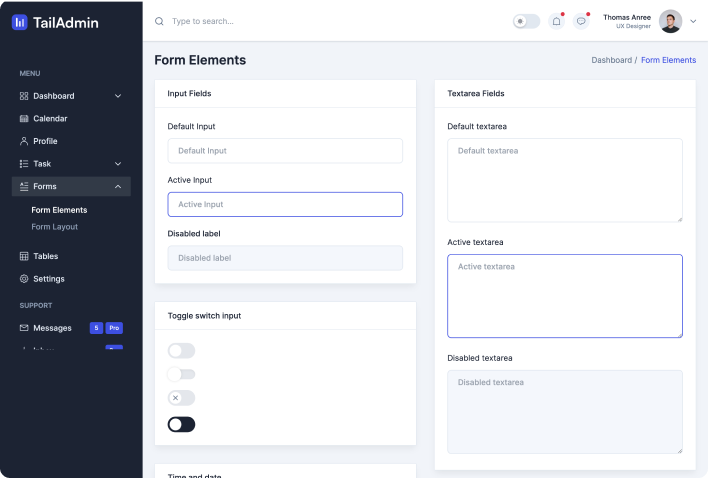Open Settings gear icon in sidebar
708x478 pixels.
click(x=24, y=279)
